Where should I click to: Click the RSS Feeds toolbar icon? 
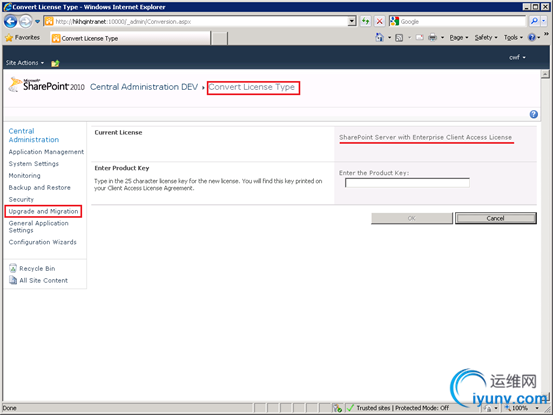(x=399, y=37)
